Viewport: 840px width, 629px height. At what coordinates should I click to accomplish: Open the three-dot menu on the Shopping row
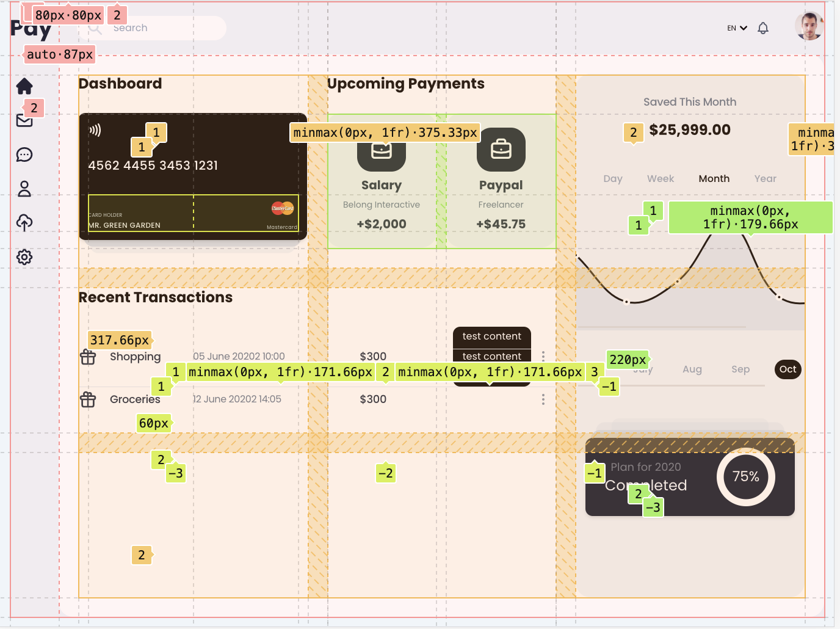coord(543,356)
